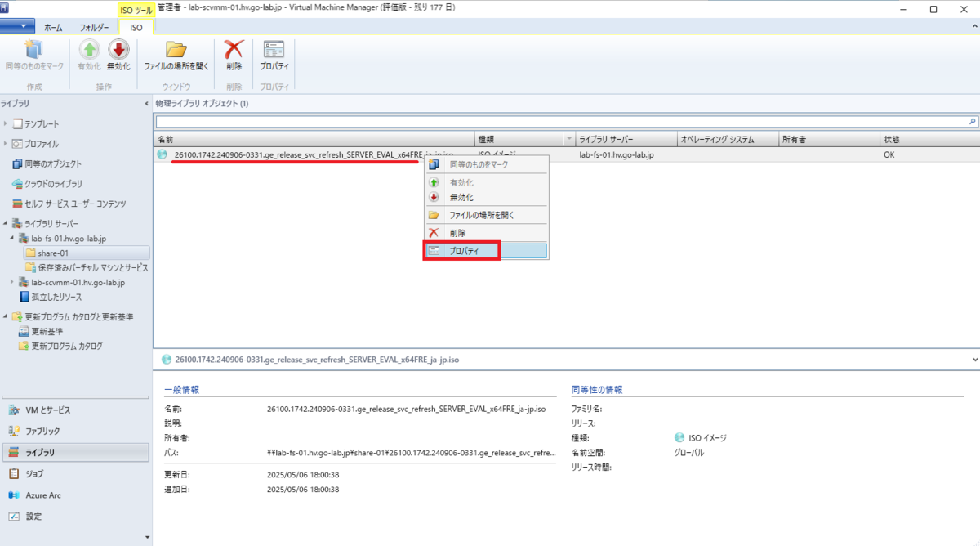Click the OK status cell

click(889, 154)
